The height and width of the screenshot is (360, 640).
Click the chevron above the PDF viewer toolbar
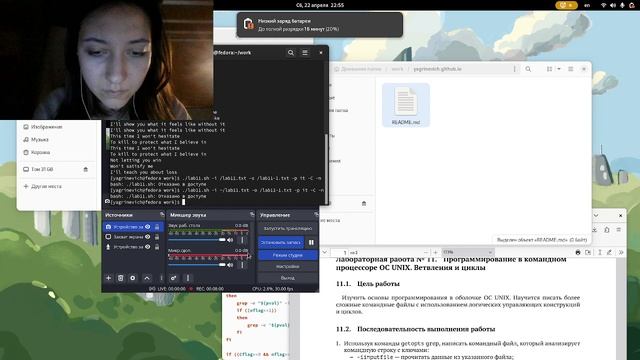click(x=596, y=215)
